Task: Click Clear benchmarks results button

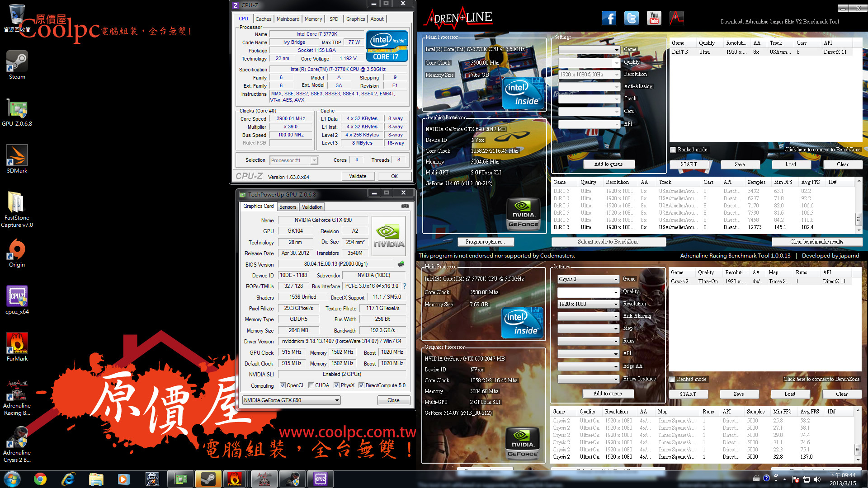Action: tap(816, 242)
